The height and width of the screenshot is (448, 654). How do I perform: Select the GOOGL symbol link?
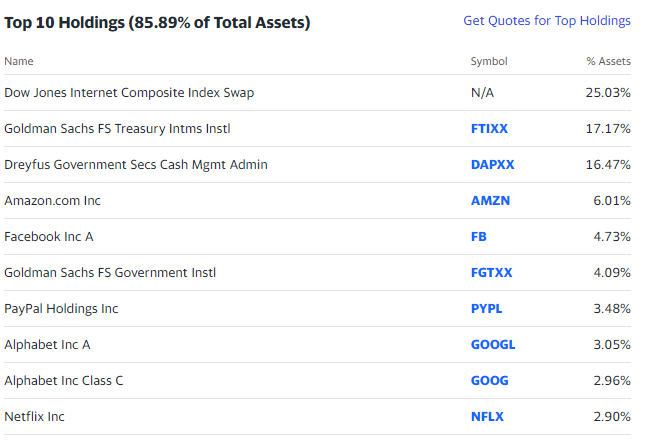click(493, 345)
